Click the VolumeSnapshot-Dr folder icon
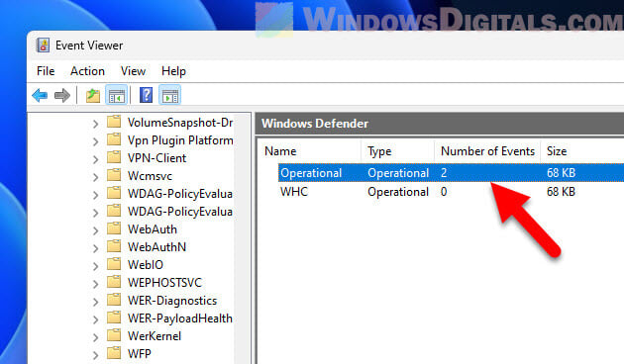The width and height of the screenshot is (624, 364). click(x=114, y=122)
